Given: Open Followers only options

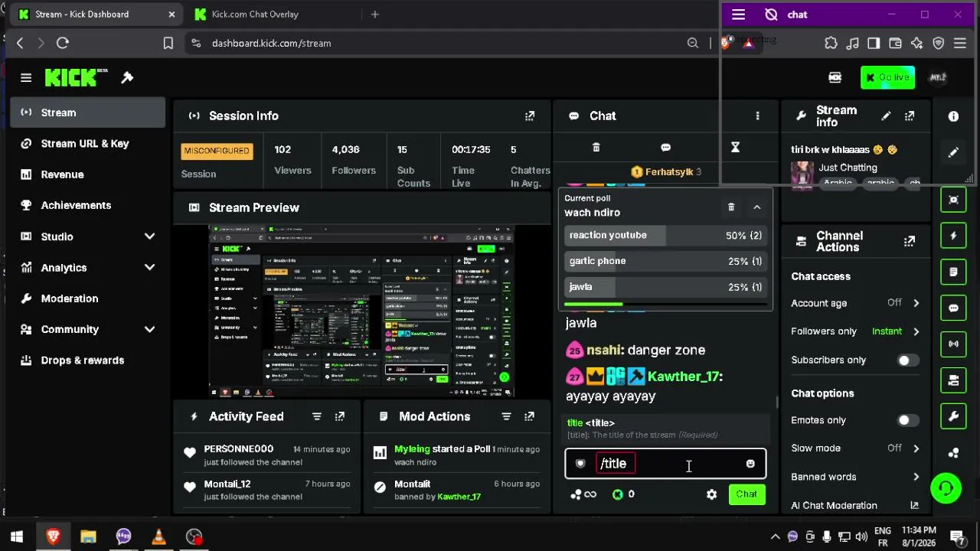Looking at the screenshot, I should [855, 331].
